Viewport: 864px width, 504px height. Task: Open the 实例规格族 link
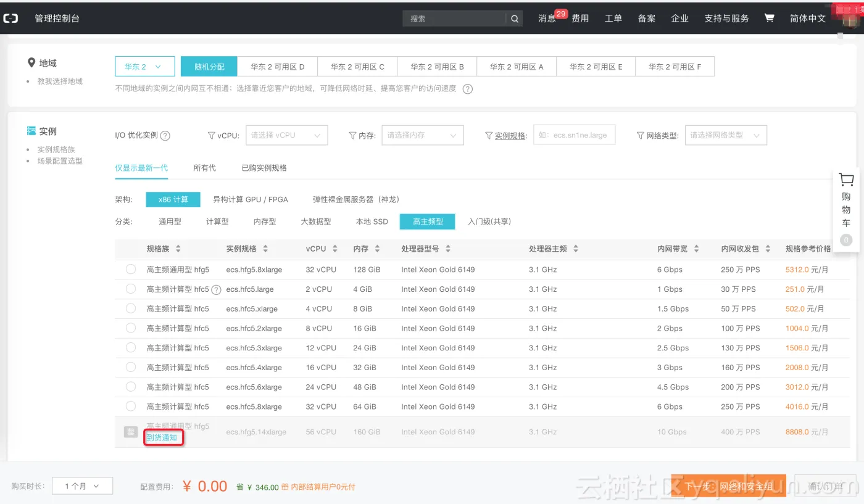pos(56,150)
